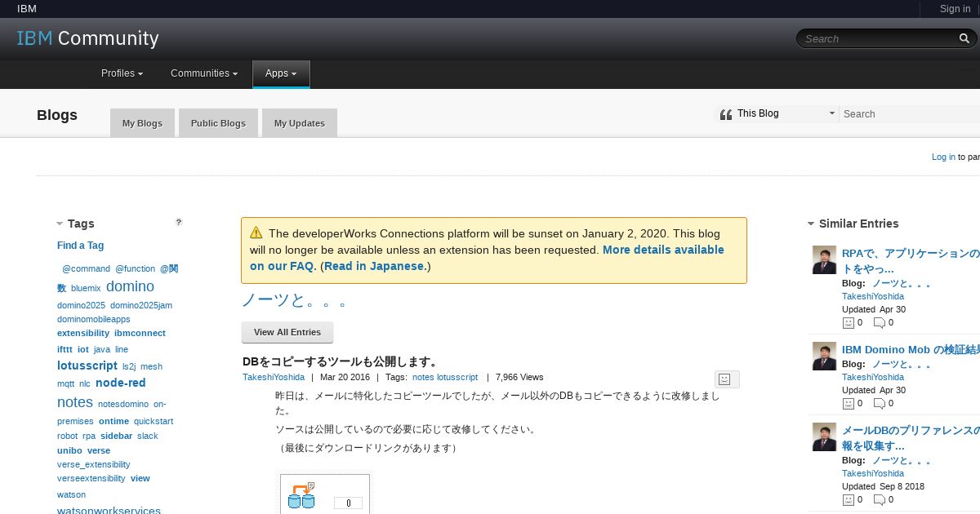Click the Log in link
The width and height of the screenshot is (980, 514).
point(943,157)
